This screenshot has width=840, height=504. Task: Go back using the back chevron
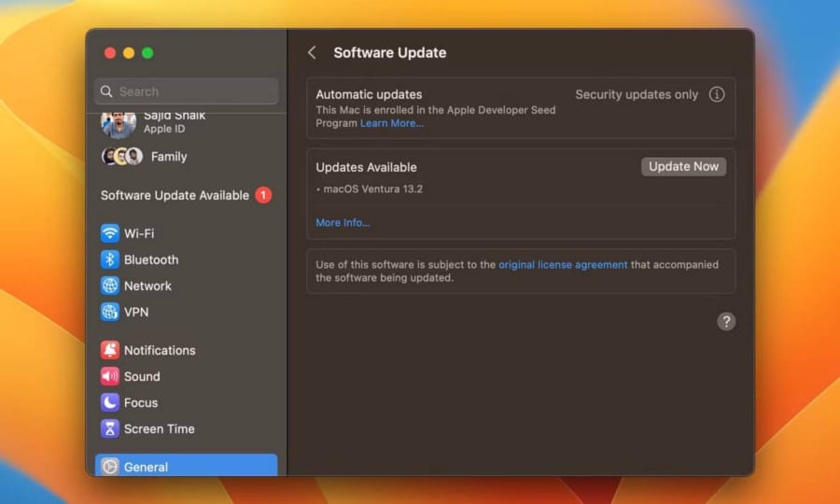click(x=312, y=53)
